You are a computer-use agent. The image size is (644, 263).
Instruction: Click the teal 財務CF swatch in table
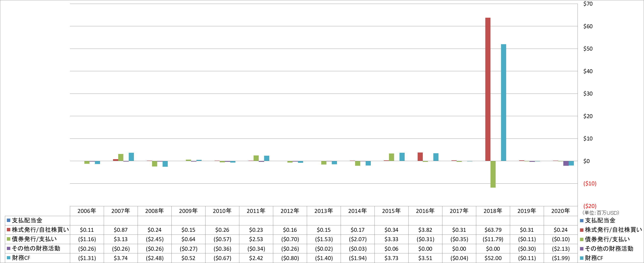tap(9, 258)
